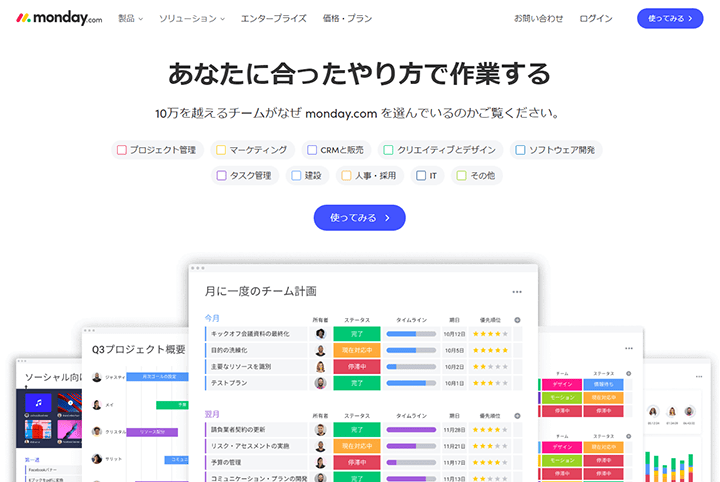Image resolution: width=720 pixels, height=482 pixels.
Task: Tick the ソフトウェア開発 checkbox
Action: pos(520,150)
